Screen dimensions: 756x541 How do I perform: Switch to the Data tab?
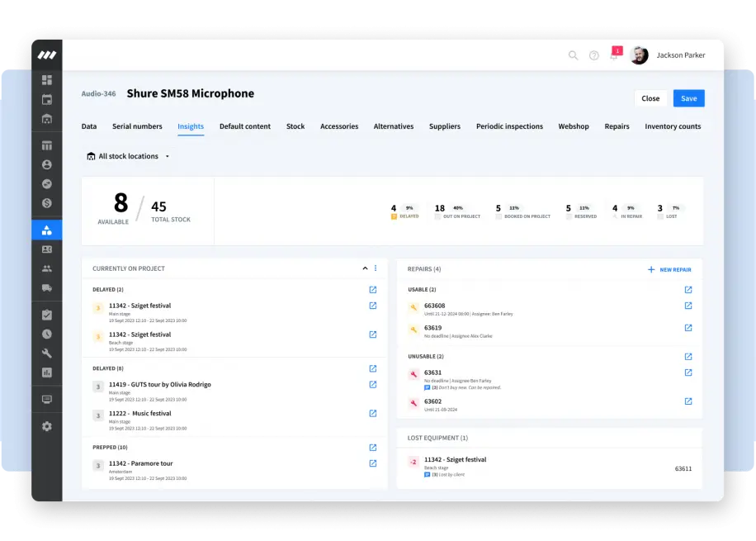(x=88, y=126)
